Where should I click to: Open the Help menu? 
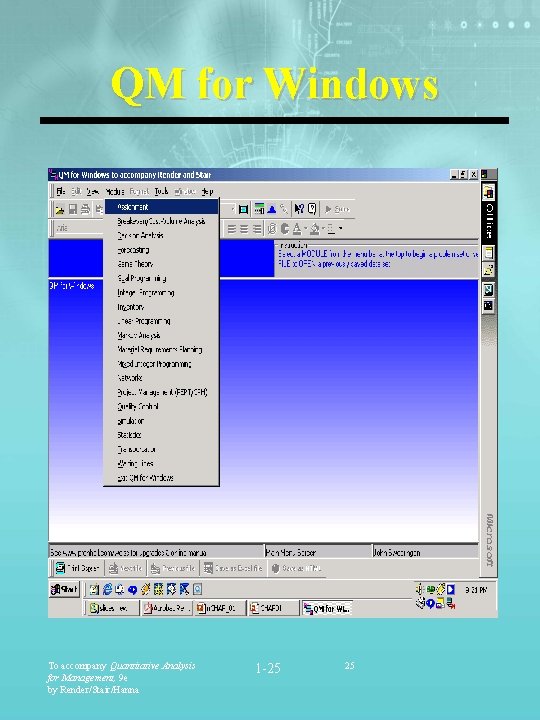pos(207,191)
